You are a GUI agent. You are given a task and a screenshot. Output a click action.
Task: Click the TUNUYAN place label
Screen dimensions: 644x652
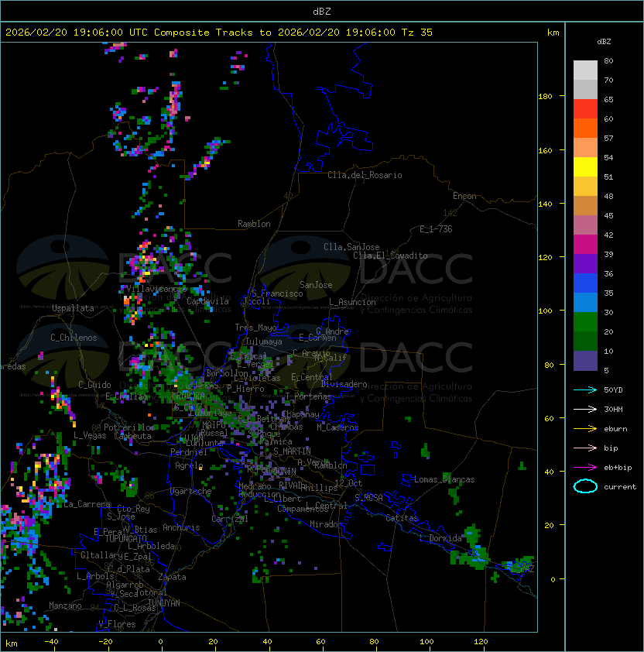coord(164,603)
